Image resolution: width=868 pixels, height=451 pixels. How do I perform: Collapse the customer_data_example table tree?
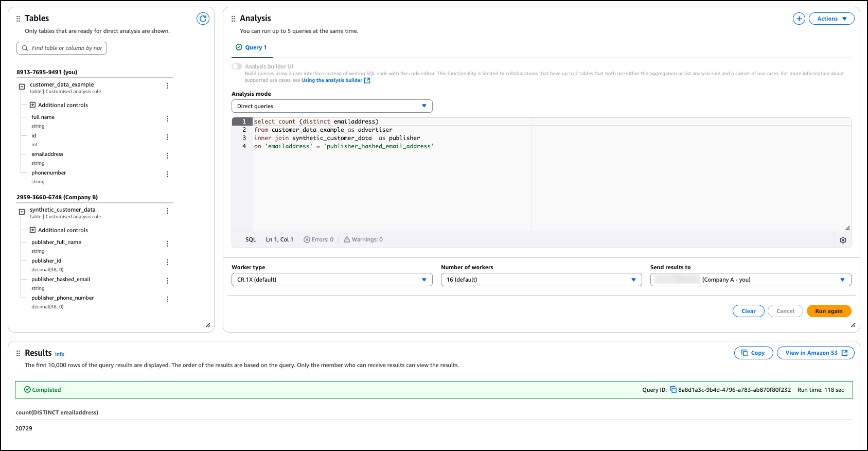[22, 86]
